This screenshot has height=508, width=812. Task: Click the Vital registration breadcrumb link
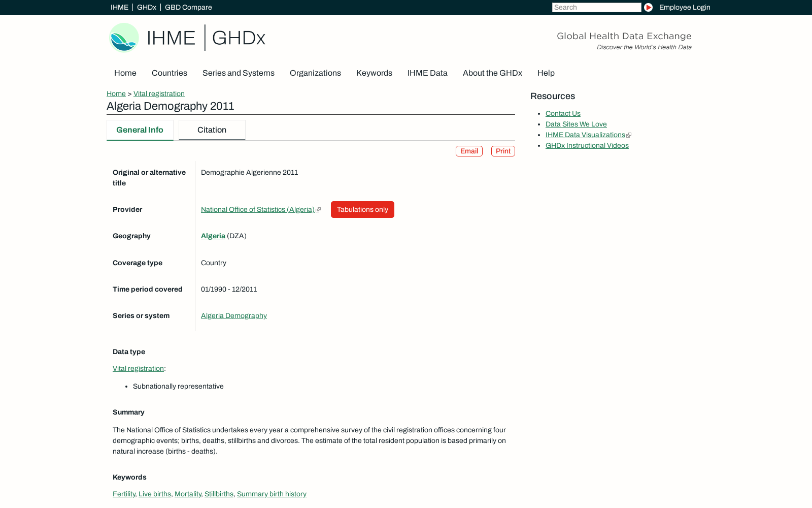point(159,94)
